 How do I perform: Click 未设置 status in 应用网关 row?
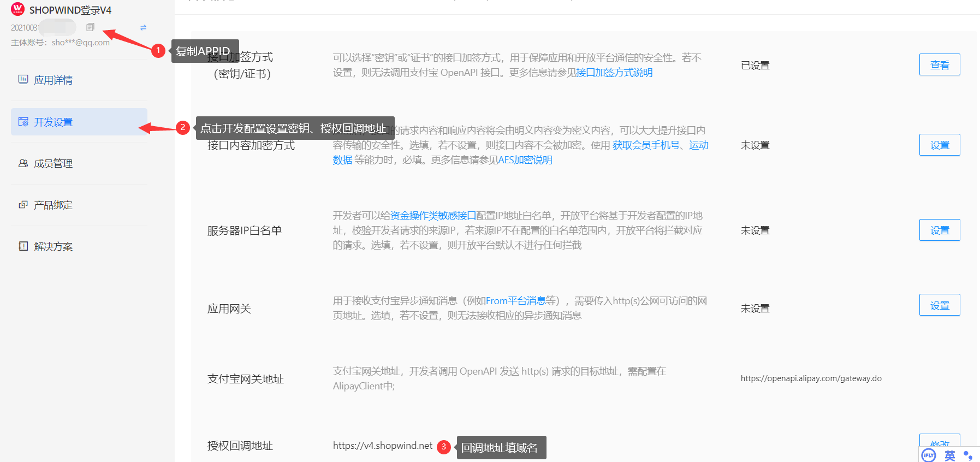point(755,309)
